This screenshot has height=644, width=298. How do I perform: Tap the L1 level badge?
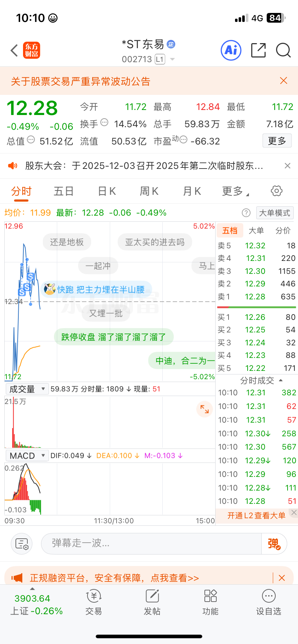(x=160, y=59)
